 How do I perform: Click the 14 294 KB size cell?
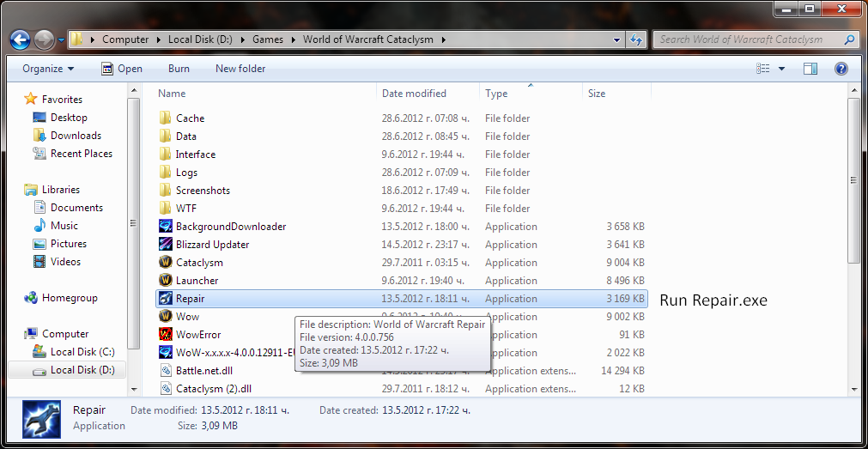(x=622, y=371)
